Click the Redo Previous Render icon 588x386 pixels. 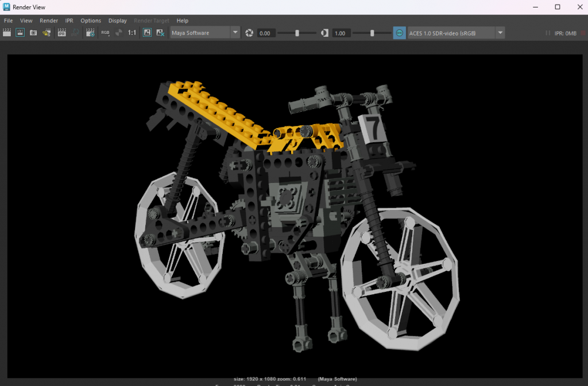click(7, 33)
